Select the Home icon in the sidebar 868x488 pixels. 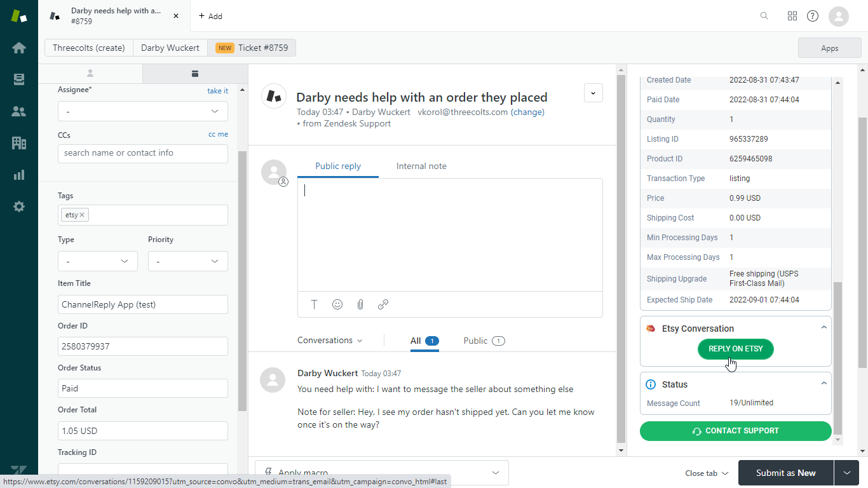pyautogui.click(x=19, y=48)
